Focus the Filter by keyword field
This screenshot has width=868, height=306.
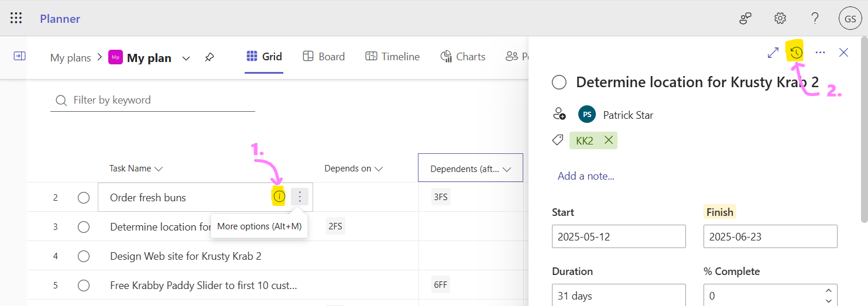click(153, 100)
